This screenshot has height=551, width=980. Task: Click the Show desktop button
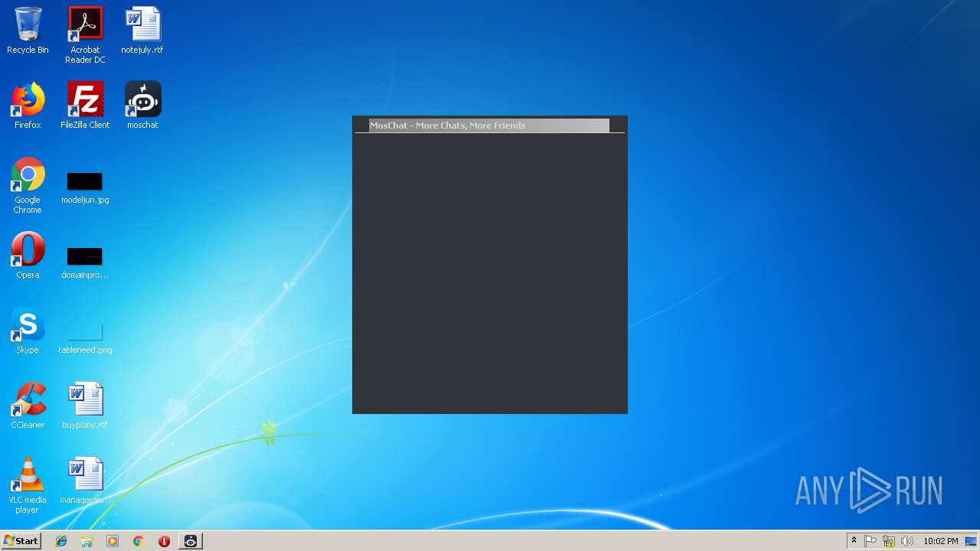(x=972, y=541)
